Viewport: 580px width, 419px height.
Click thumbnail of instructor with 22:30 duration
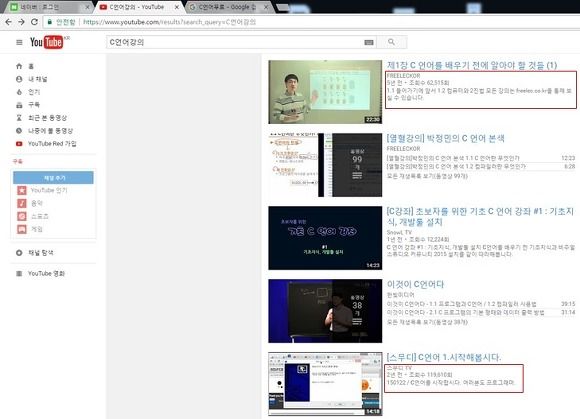coord(325,92)
